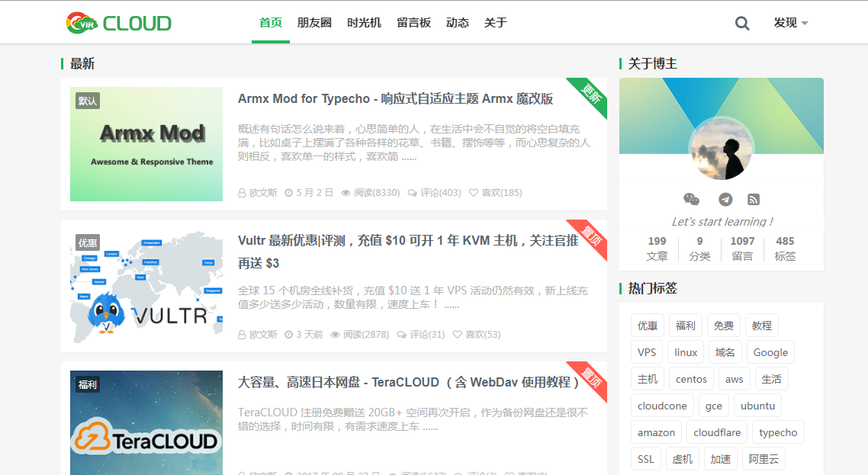Screen dimensions: 868x475
Task: Click the 485 标签 stat
Action: [785, 249]
